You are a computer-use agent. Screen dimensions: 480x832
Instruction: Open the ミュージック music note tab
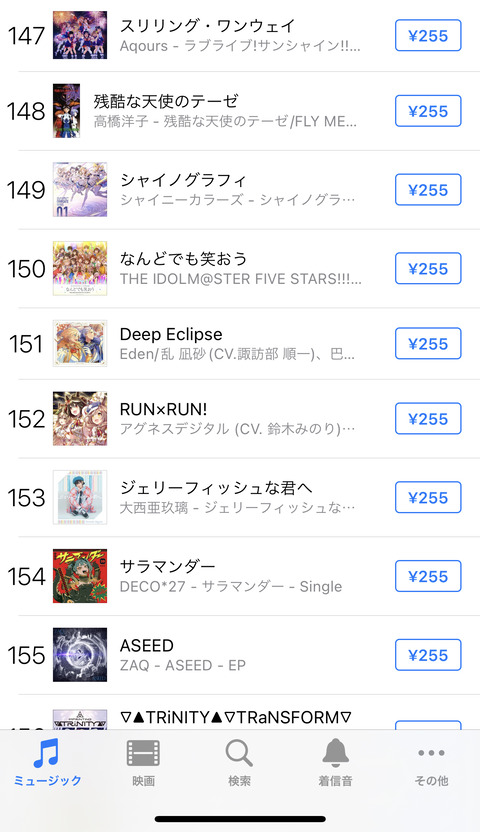[47, 763]
